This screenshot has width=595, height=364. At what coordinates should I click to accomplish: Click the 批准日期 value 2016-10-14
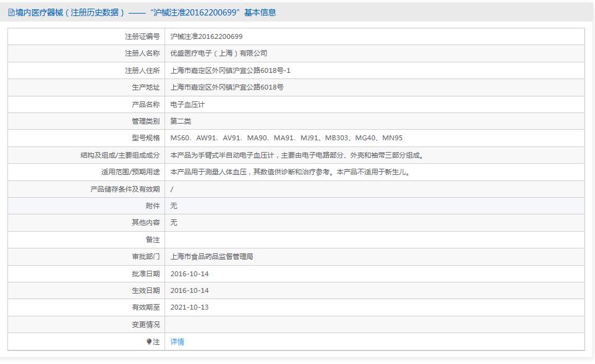[189, 273]
